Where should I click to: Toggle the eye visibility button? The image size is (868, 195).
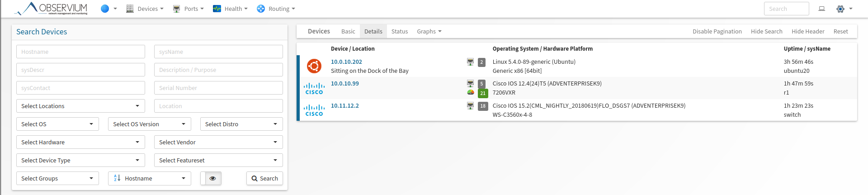[212, 178]
